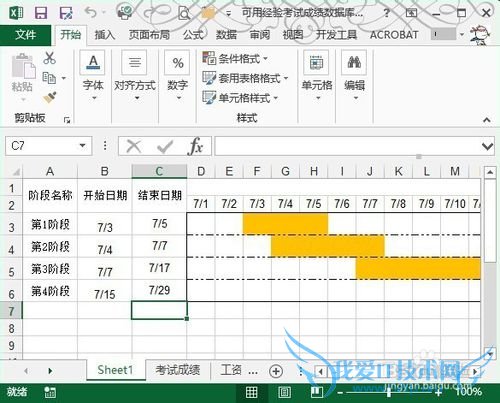Screen dimensions: 500x403
Task: Switch to the 页面布局 Page Layout tab
Action: pyautogui.click(x=149, y=35)
